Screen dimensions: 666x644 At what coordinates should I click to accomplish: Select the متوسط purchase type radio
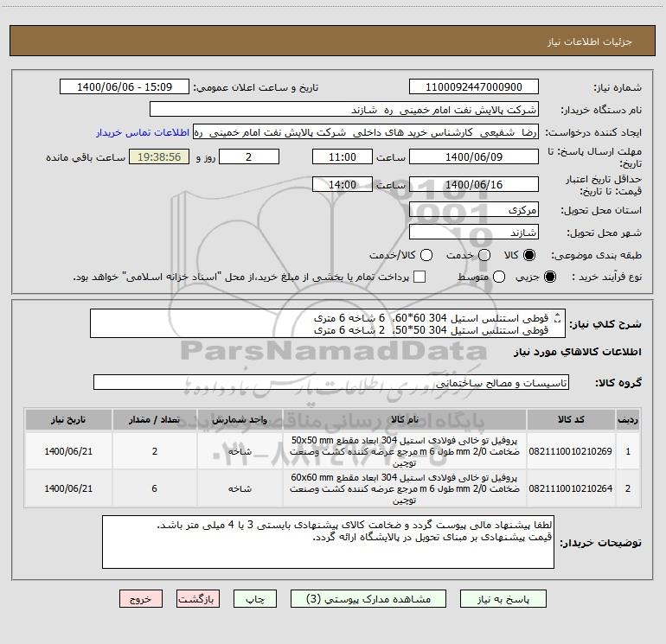click(499, 277)
